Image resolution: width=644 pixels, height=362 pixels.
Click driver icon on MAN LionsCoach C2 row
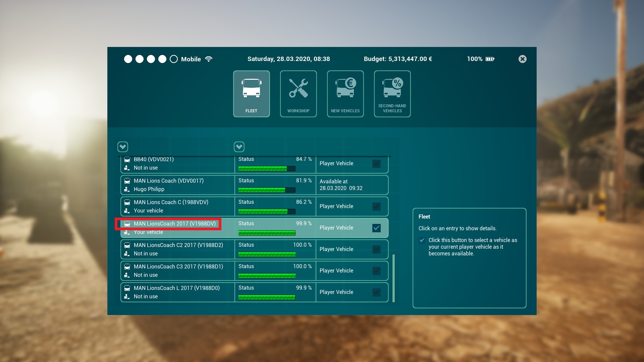[x=127, y=254]
